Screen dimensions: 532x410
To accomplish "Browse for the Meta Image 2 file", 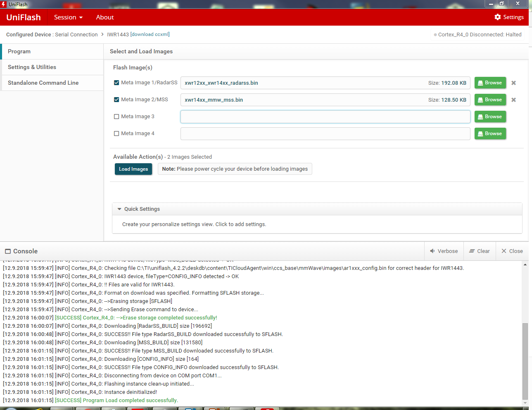I will click(490, 100).
